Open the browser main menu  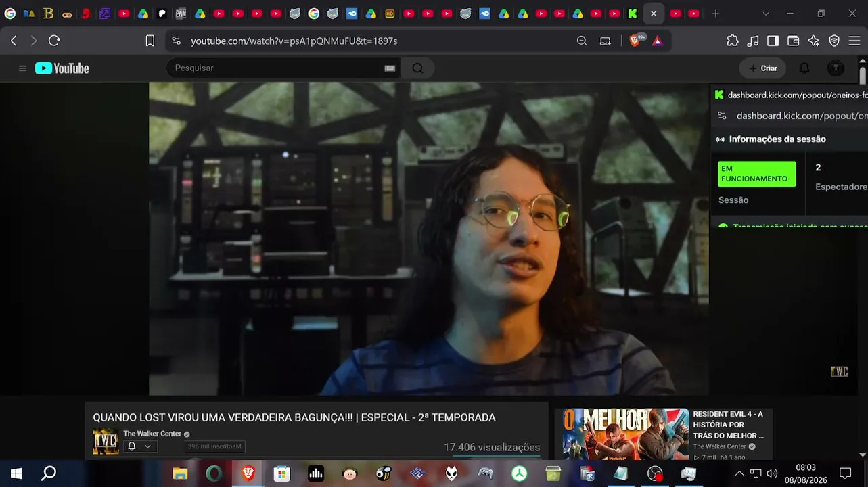pos(854,41)
